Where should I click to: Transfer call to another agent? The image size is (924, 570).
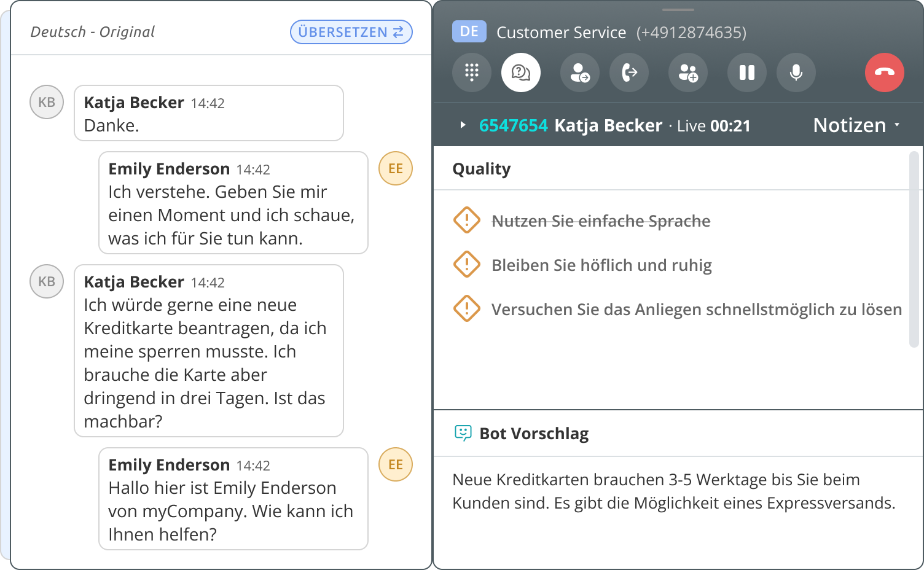tap(579, 72)
